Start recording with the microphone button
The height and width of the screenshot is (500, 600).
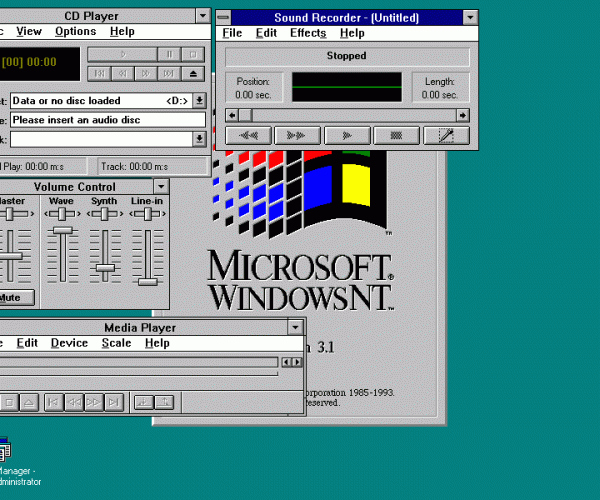click(446, 135)
